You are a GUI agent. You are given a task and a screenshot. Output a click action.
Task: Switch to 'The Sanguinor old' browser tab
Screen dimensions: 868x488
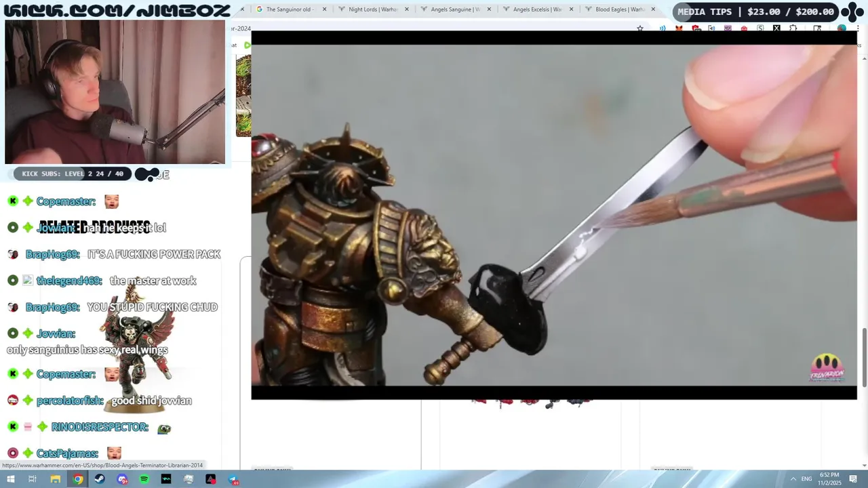pos(291,9)
